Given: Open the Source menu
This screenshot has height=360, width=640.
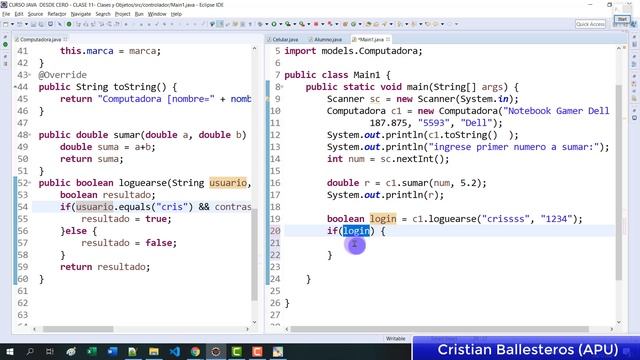Looking at the screenshot, I should pos(35,14).
